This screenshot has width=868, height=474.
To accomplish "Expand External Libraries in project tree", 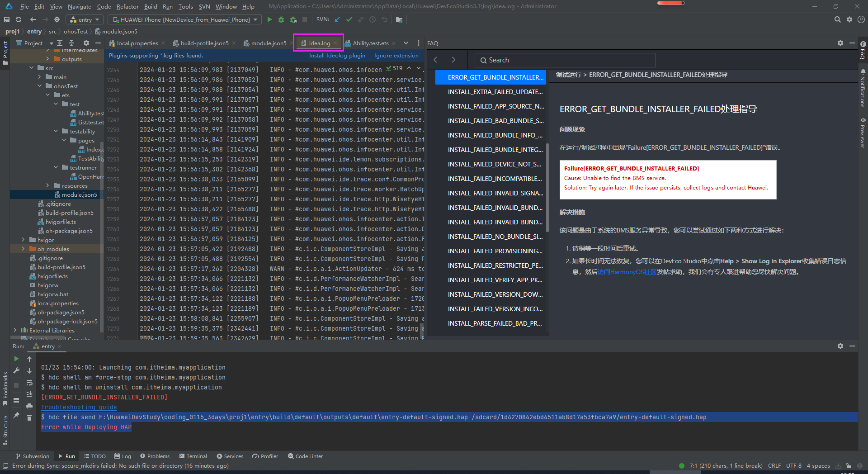I will tap(15, 330).
